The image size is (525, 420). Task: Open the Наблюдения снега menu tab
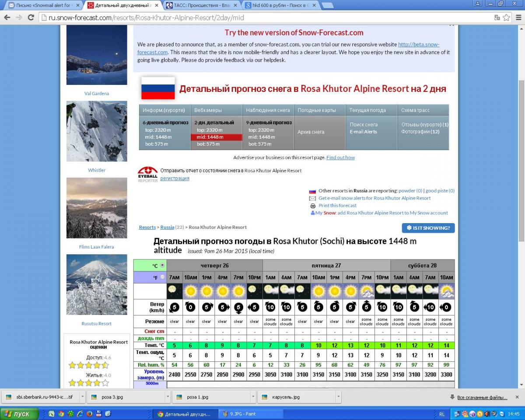[268, 110]
